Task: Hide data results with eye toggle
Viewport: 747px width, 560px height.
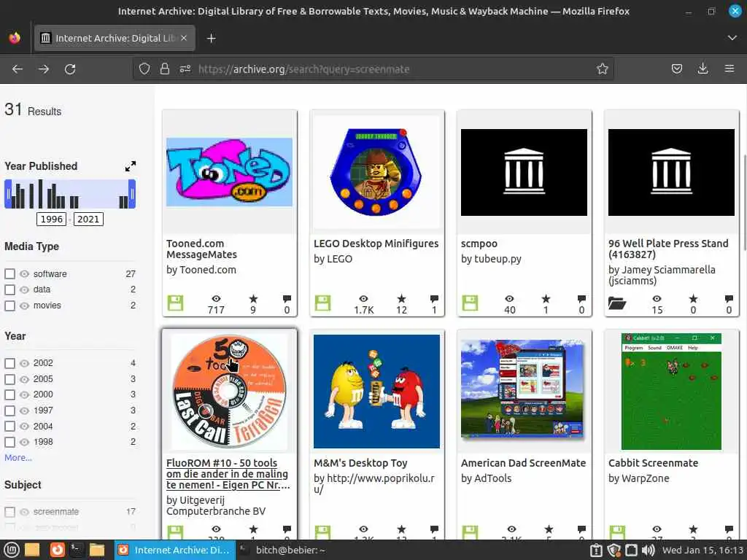Action: (24, 289)
